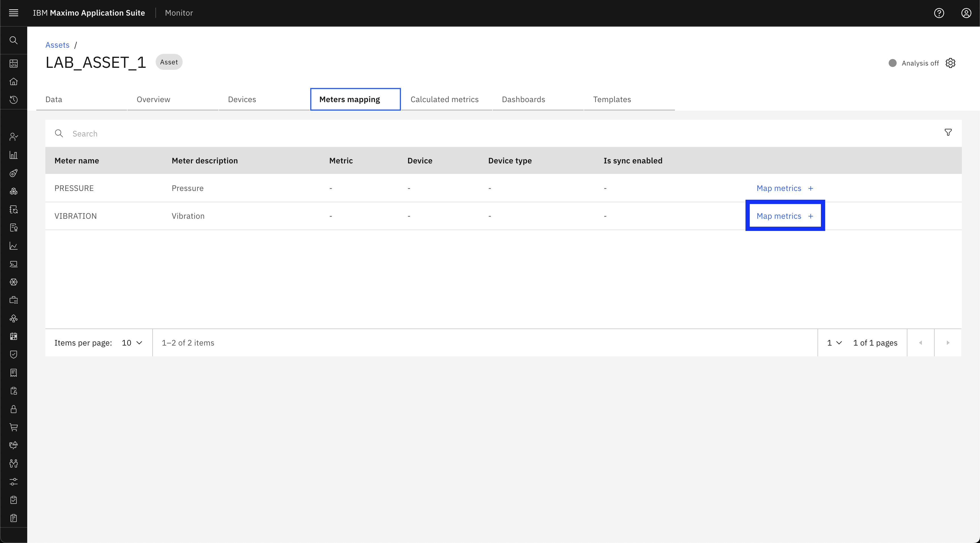
Task: Click the Analysis off status indicator
Action: click(x=914, y=63)
